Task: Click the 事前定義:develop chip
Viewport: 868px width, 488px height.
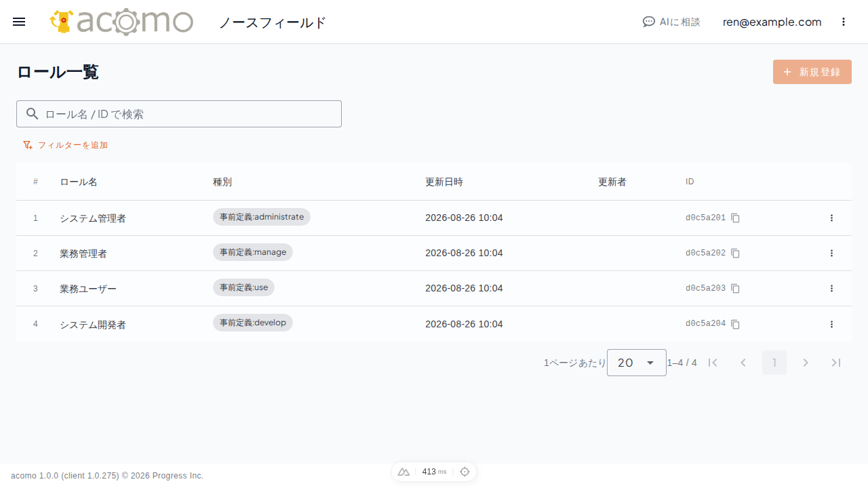Action: tap(253, 323)
